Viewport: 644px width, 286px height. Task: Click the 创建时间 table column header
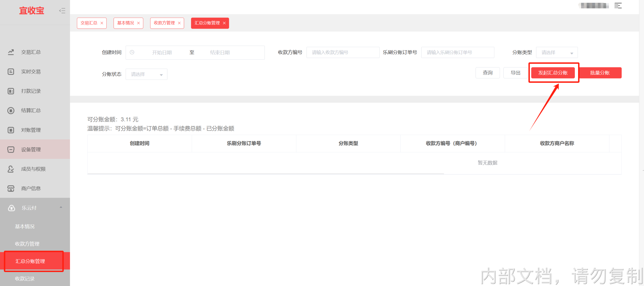[x=140, y=144]
